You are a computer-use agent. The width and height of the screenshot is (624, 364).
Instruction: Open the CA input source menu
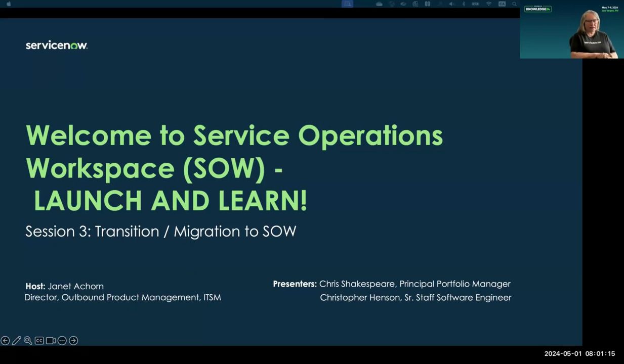(x=502, y=4)
